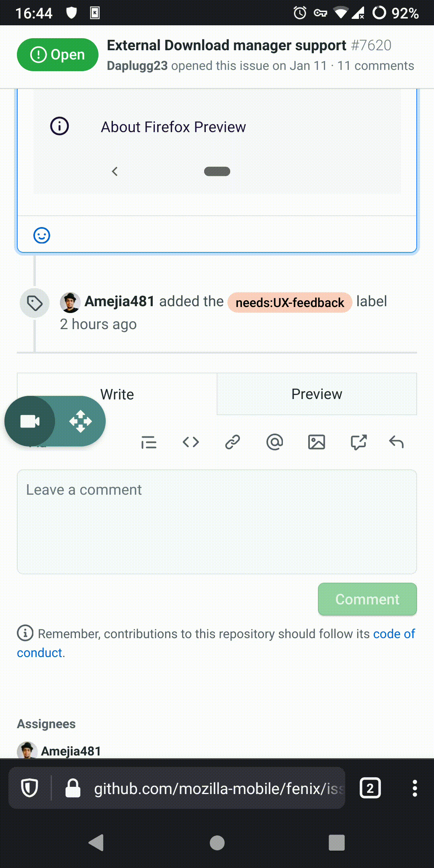Tap the issue number #7620
434x868 pixels.
(371, 45)
